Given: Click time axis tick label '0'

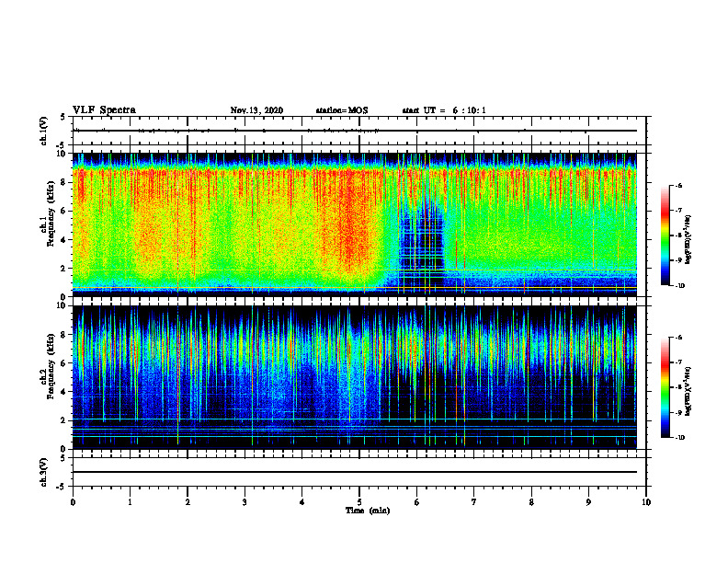Looking at the screenshot, I should 73,502.
